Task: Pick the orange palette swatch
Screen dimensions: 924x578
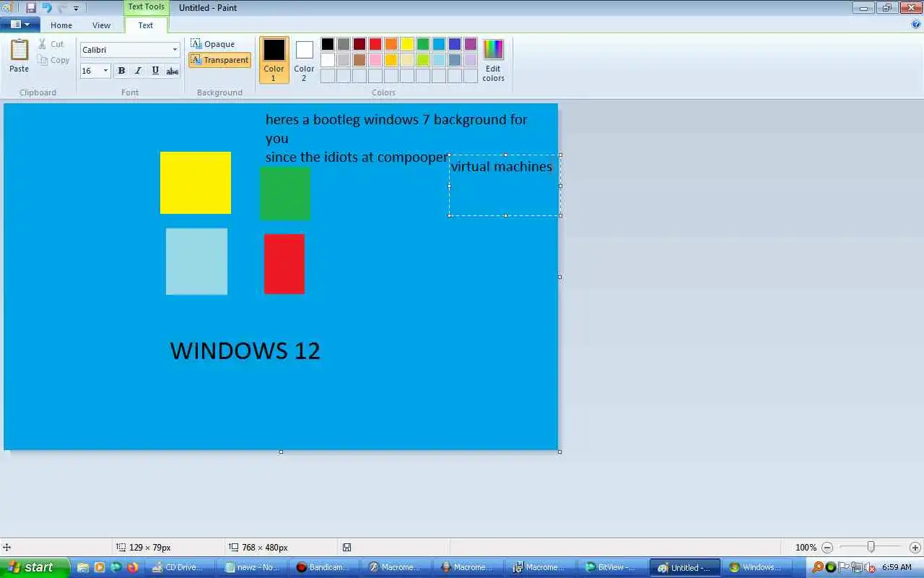Action: [391, 44]
